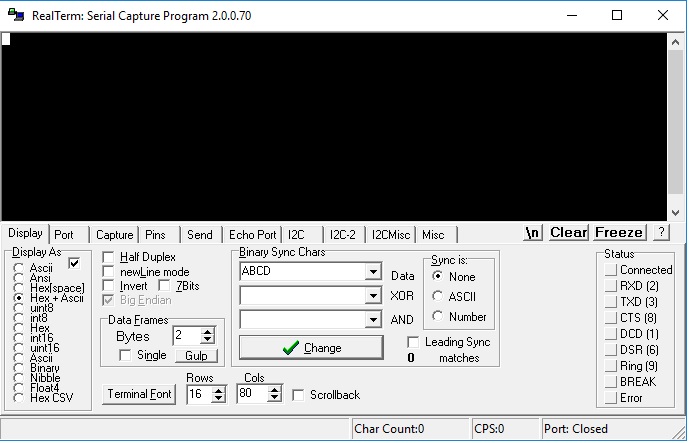Select plain Hex display mode

(x=18, y=328)
